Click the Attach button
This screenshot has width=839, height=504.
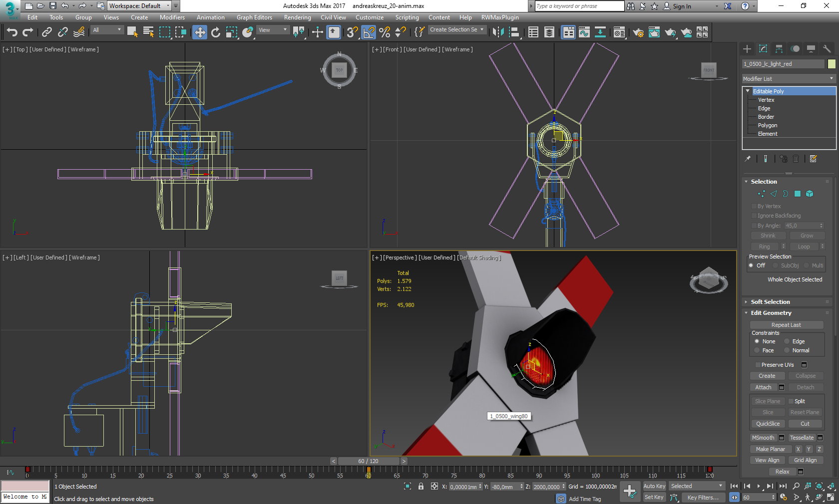click(x=763, y=387)
